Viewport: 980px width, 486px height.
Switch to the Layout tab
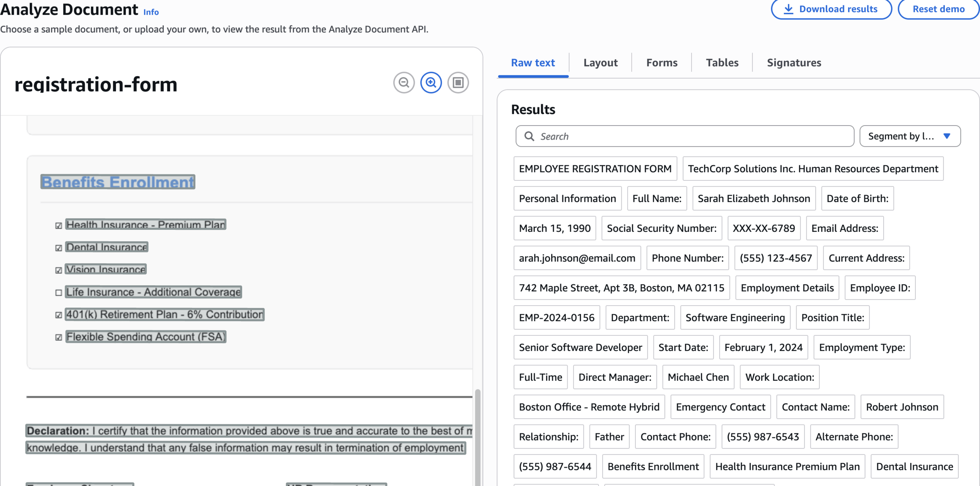pos(600,63)
